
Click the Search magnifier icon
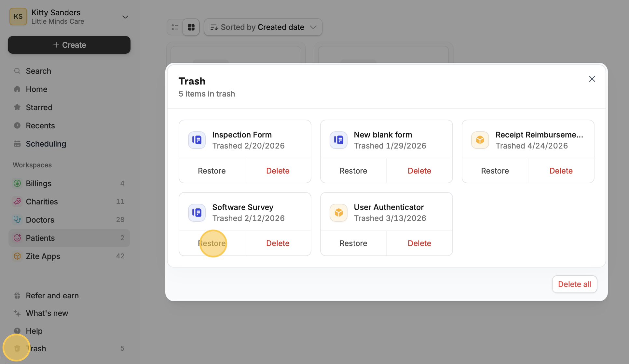[17, 71]
